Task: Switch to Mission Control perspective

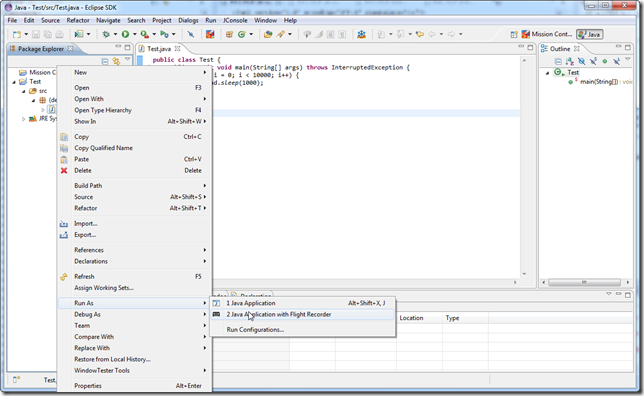Action: [x=547, y=34]
